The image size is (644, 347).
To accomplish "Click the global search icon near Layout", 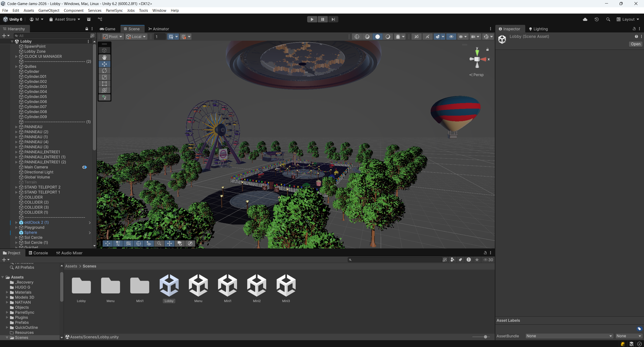I will pyautogui.click(x=608, y=19).
